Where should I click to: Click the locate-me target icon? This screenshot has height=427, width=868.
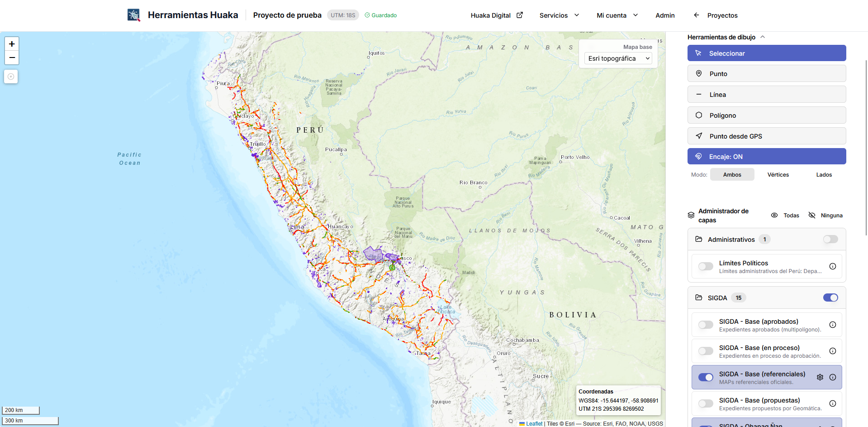coord(11,77)
